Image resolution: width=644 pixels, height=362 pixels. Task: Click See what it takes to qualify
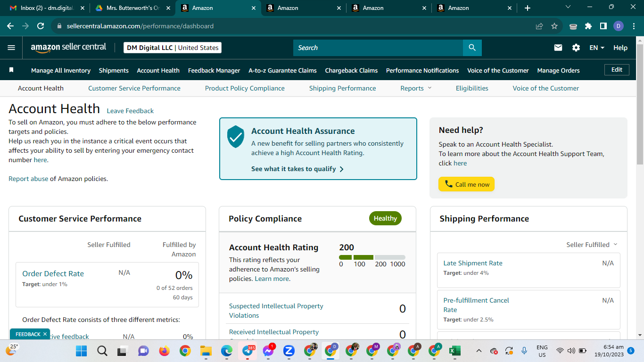(297, 169)
